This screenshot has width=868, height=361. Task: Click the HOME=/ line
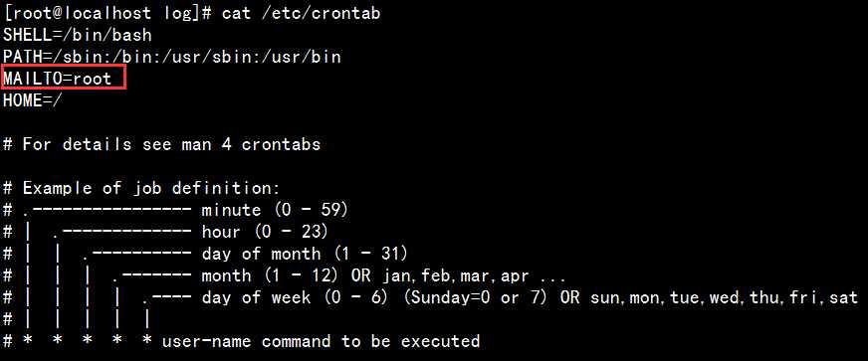30,100
